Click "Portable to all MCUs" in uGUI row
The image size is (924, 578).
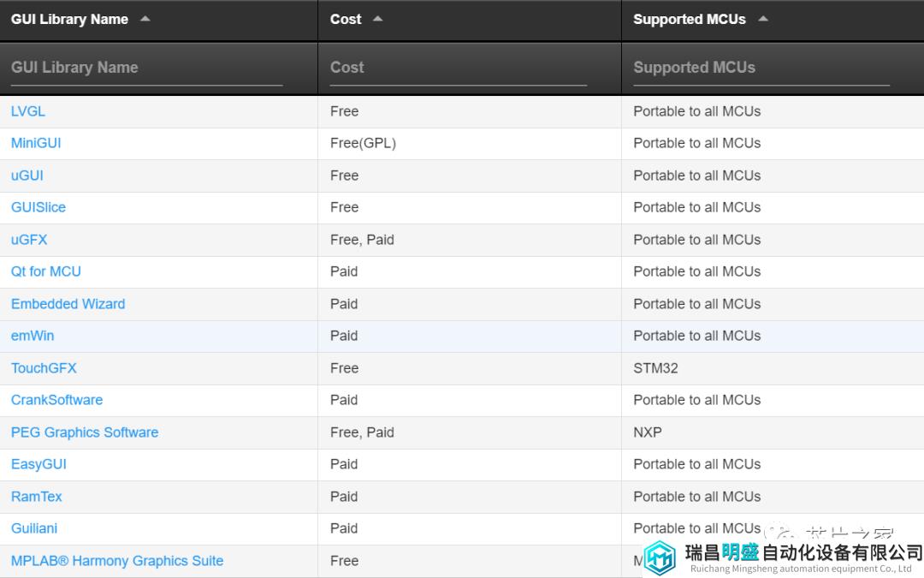click(x=696, y=176)
